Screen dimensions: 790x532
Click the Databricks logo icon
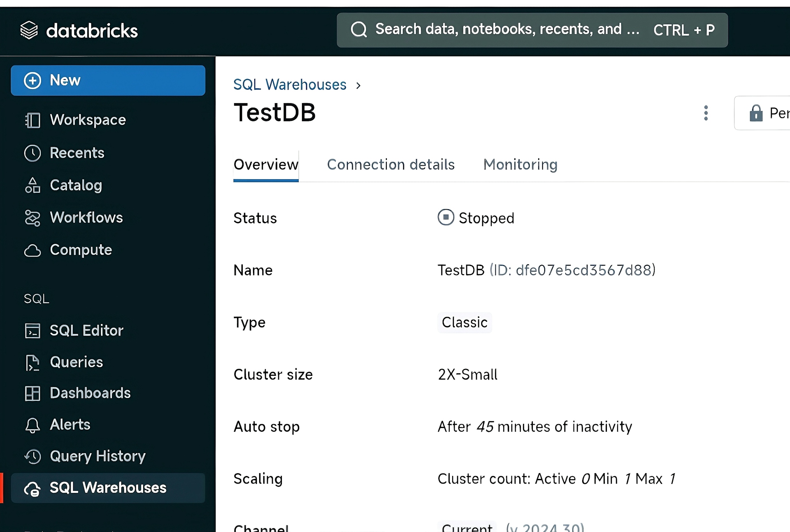(x=29, y=30)
